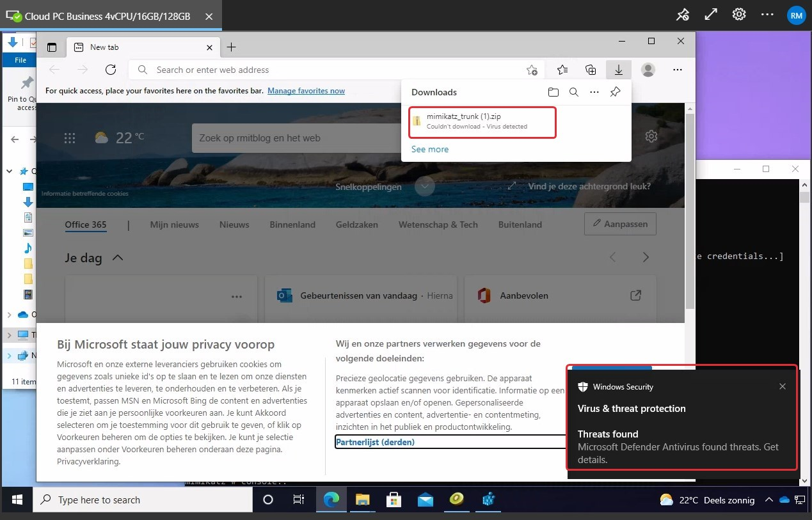Open the Partnerlijst (derden) link

tap(375, 442)
